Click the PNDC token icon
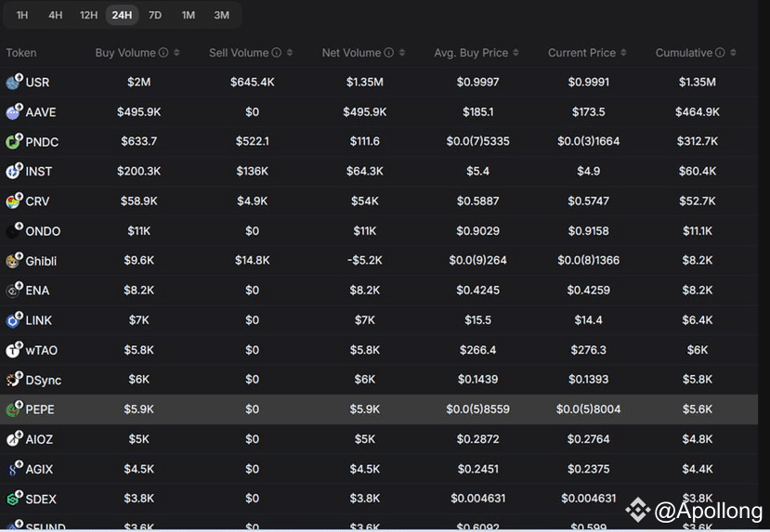 click(14, 141)
